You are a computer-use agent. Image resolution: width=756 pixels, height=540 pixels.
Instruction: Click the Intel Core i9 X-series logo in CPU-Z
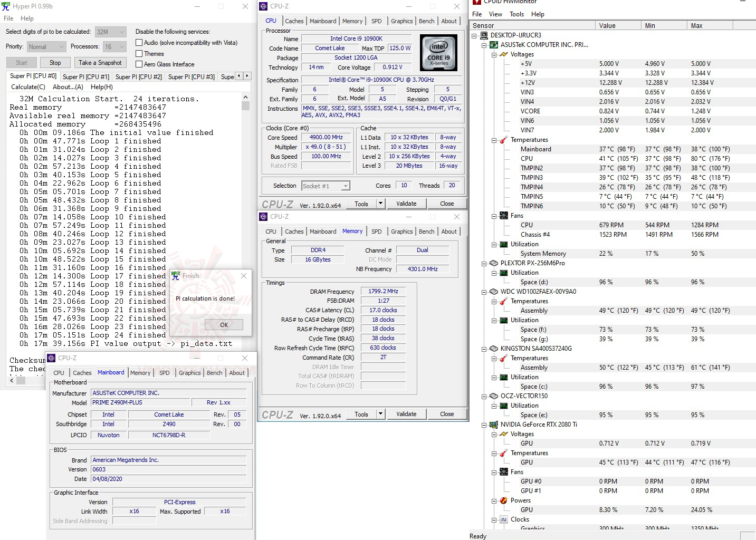(x=438, y=52)
